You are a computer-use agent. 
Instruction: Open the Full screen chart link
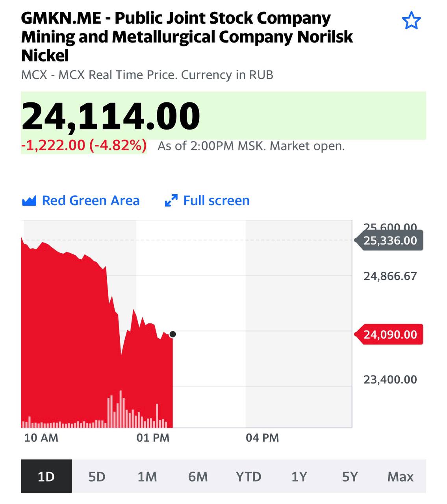click(x=216, y=201)
